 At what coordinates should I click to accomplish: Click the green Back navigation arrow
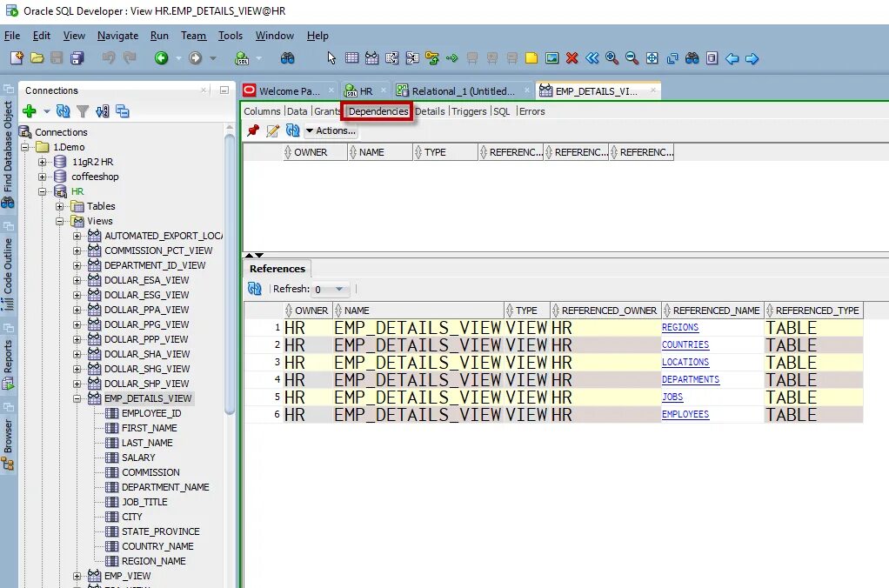pos(162,57)
